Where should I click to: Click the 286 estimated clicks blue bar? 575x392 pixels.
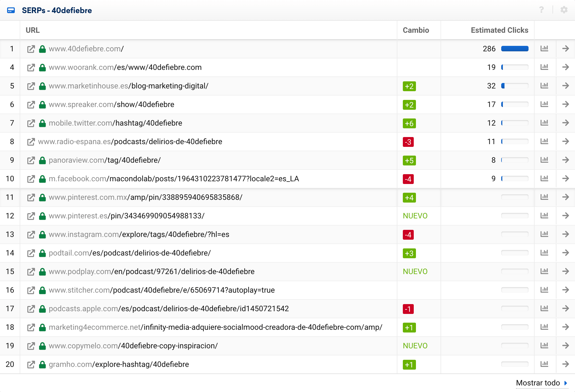click(515, 49)
